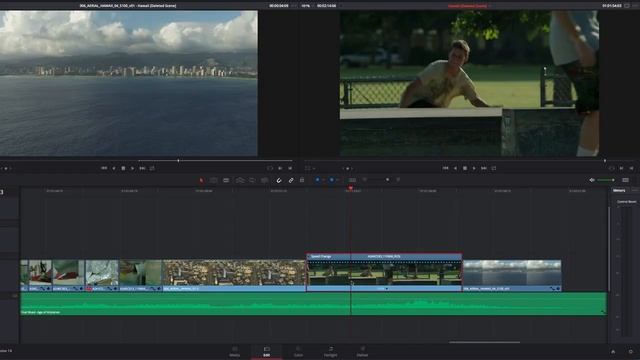Toggle timeline snapping magnet
Screen dimensions: 640x360
point(279,180)
